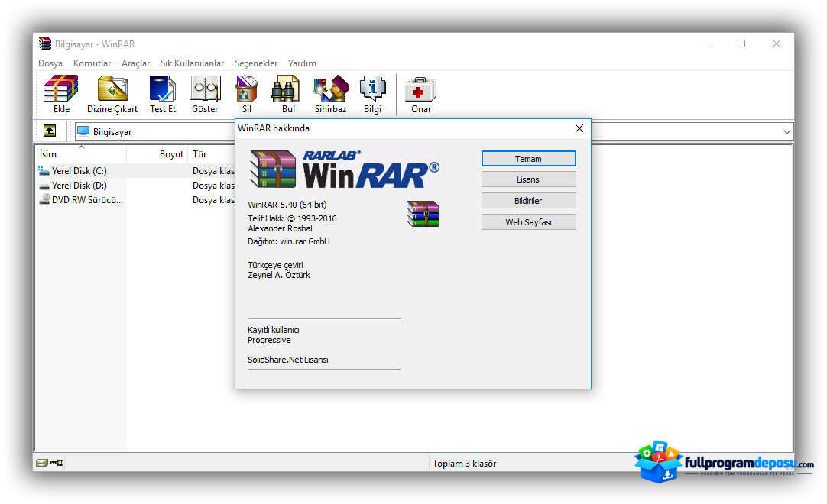Viewport: 827px width, 504px height.
Task: Sort by the Boyut column header
Action: pyautogui.click(x=157, y=154)
